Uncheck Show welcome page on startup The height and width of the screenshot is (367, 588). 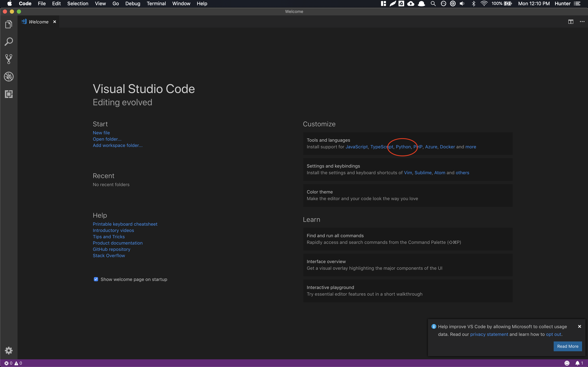click(96, 279)
